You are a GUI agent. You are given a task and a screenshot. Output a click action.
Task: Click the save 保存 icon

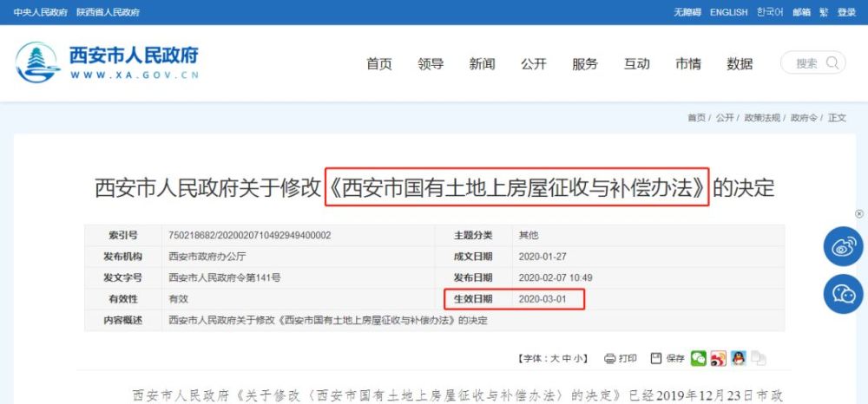coord(656,358)
